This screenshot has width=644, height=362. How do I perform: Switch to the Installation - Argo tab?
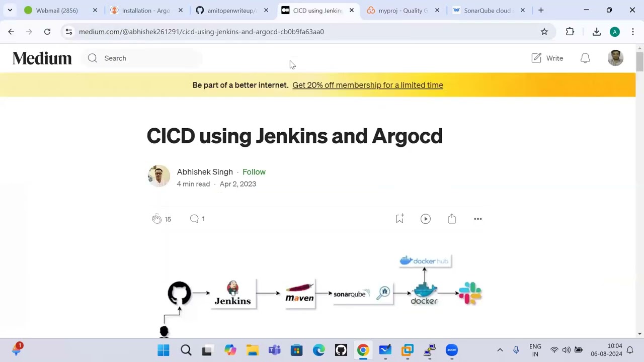click(146, 10)
